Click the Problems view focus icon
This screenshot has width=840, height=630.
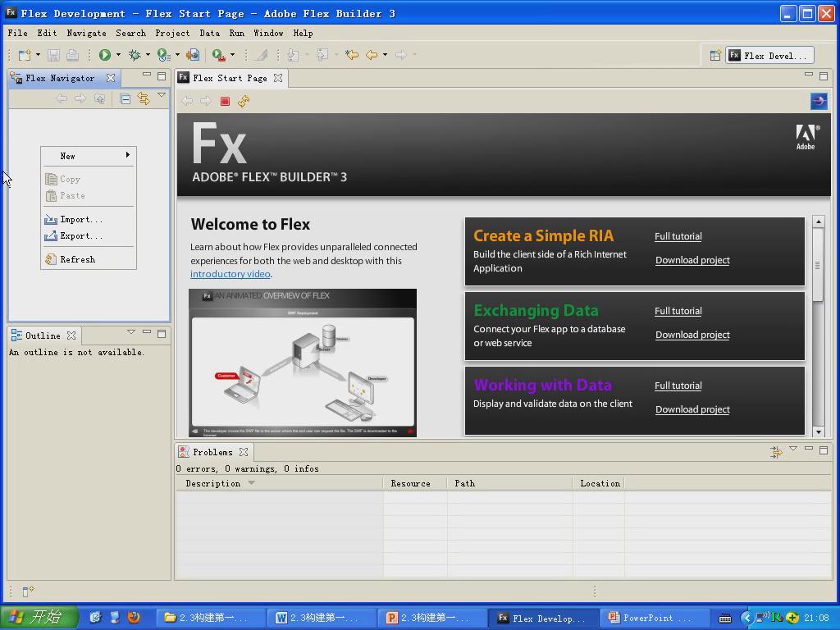click(x=776, y=452)
